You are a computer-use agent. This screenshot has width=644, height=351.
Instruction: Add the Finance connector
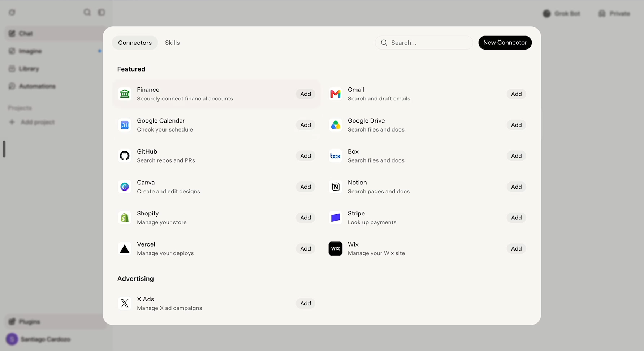[306, 94]
